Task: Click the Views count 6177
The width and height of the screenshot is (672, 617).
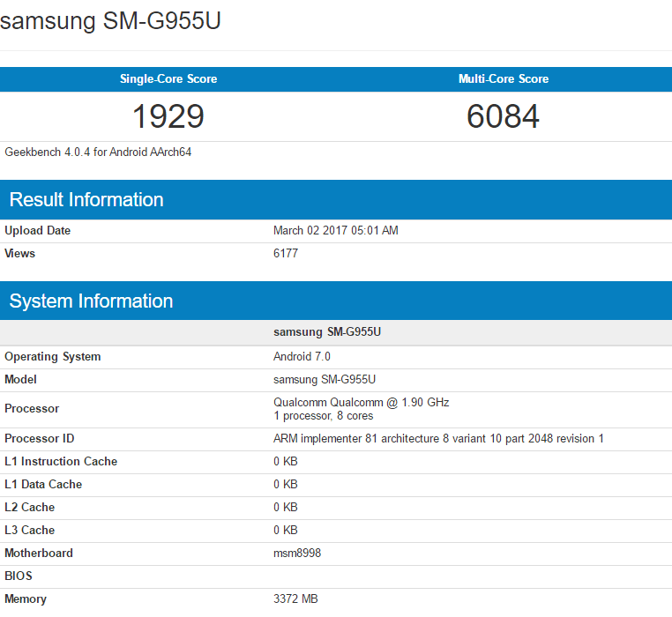Action: point(287,254)
